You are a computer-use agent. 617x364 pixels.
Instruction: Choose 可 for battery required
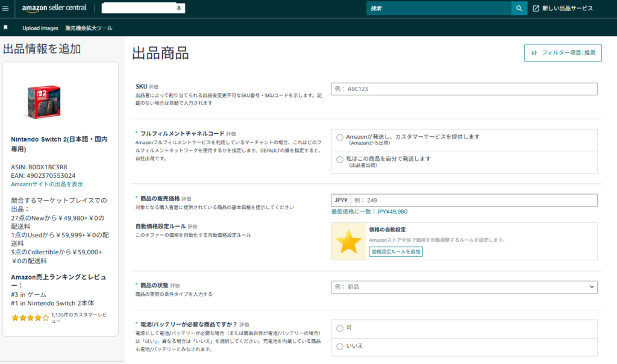click(340, 328)
